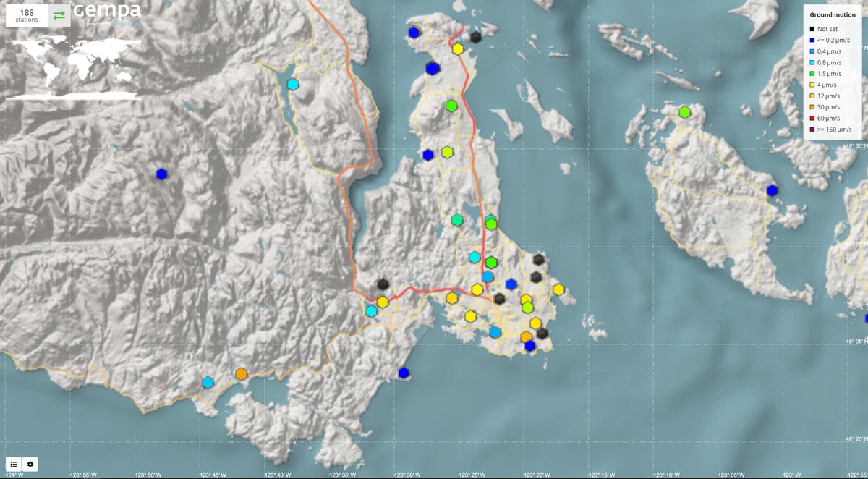Image resolution: width=868 pixels, height=479 pixels.
Task: Click the maroon '>= 150 µm/s' legend swatch
Action: click(813, 130)
